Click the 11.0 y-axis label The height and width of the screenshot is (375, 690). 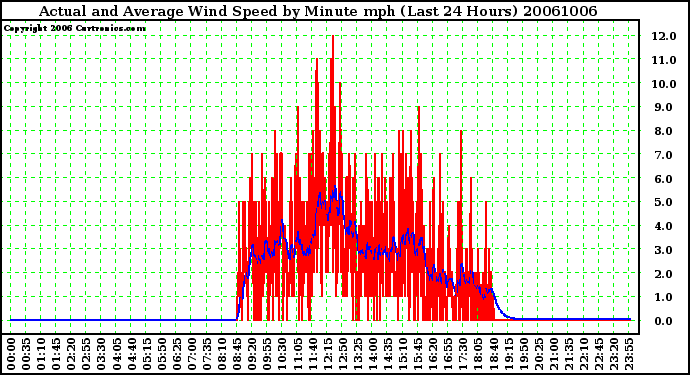click(x=664, y=60)
